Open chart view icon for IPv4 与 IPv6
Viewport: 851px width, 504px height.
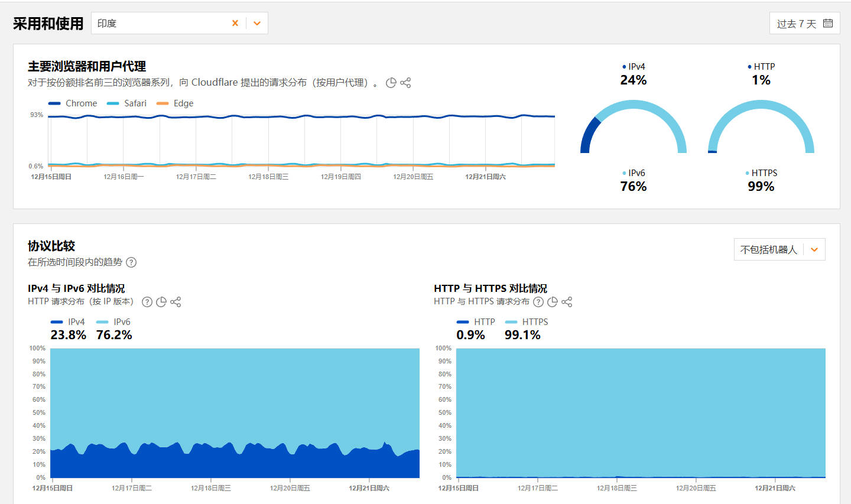tap(161, 302)
